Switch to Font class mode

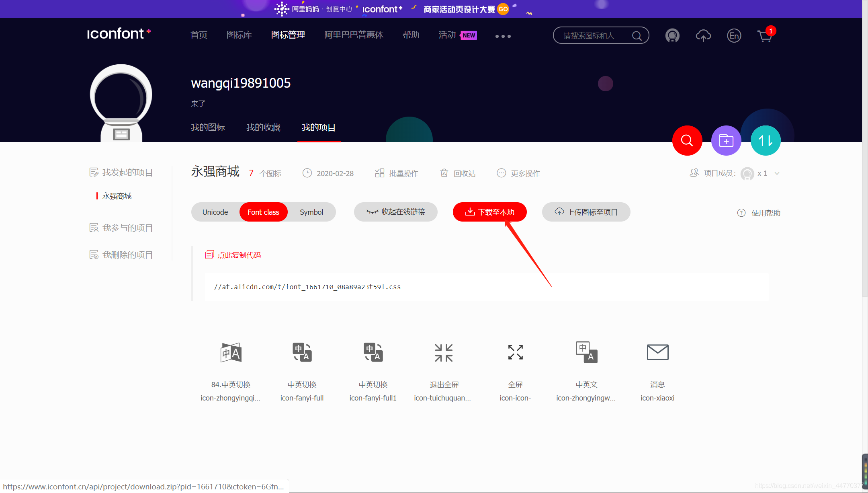pos(263,212)
